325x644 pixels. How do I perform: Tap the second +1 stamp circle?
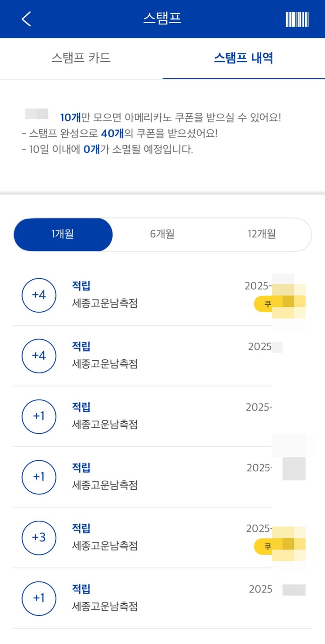(39, 477)
